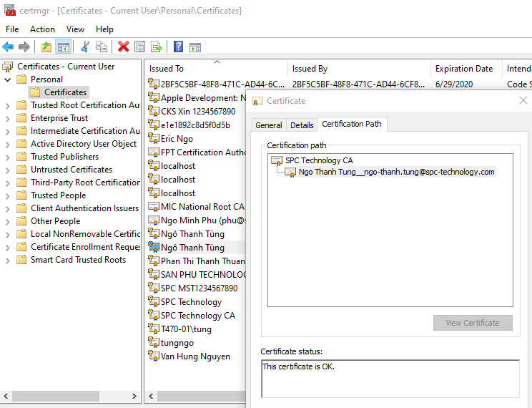The image size is (532, 408).
Task: Click the Back arrow in the toolbar
Action: pyautogui.click(x=8, y=47)
